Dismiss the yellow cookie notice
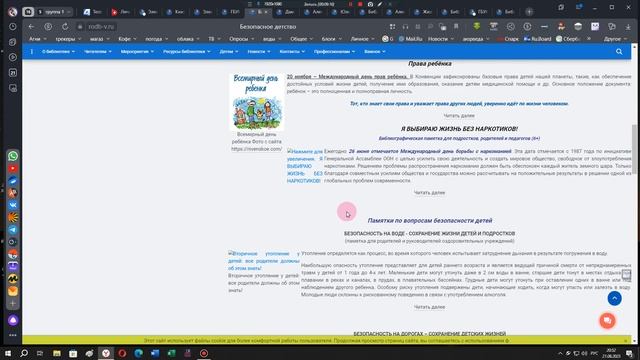This screenshot has height=360, width=640. pos(626,340)
